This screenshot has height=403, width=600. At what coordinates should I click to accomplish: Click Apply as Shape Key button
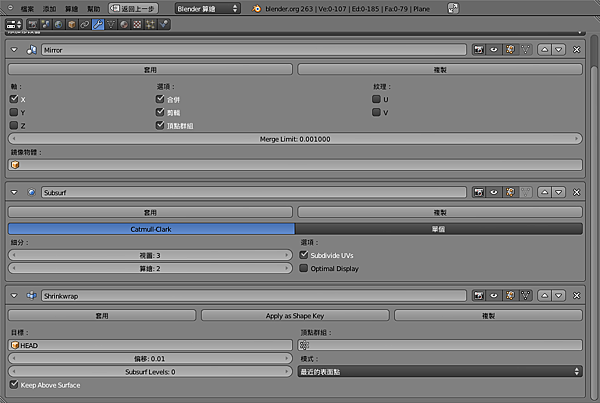click(x=295, y=316)
